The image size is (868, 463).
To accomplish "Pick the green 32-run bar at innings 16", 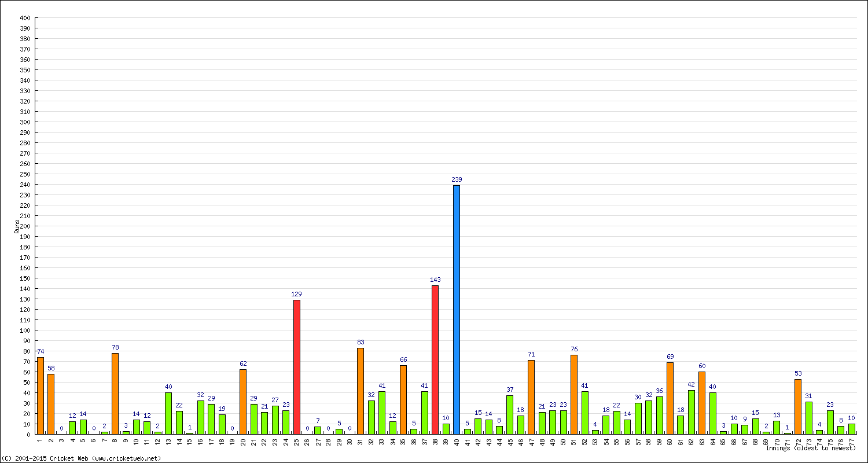I will point(201,417).
